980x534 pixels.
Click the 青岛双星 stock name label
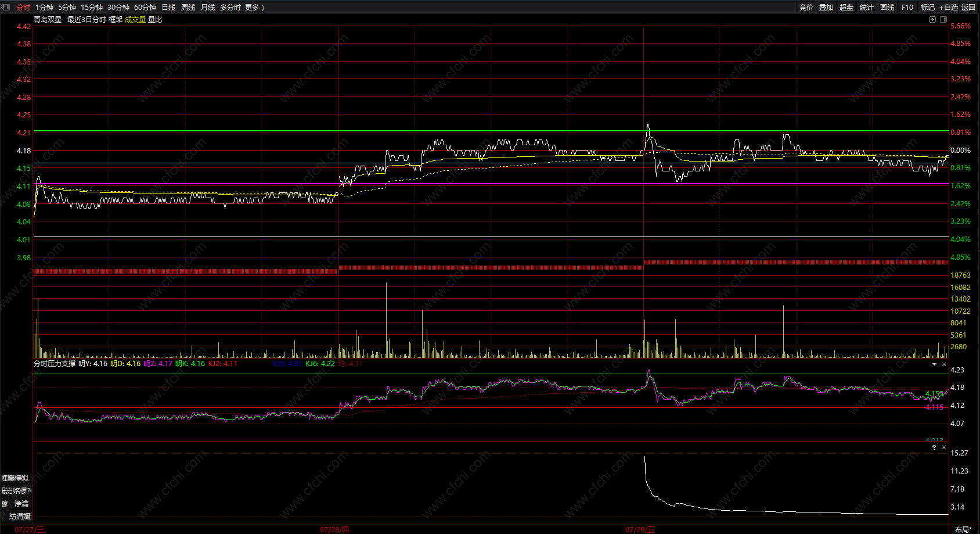(x=48, y=19)
